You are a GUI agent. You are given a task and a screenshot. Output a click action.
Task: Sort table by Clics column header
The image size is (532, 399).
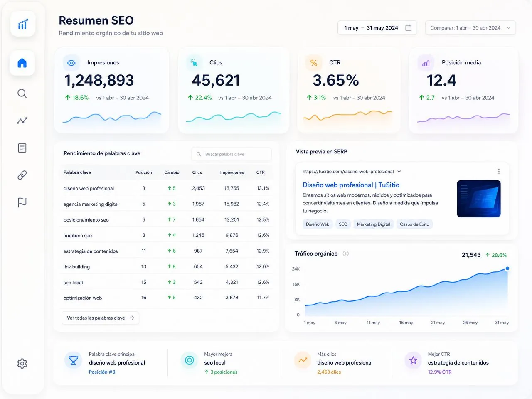(x=197, y=172)
